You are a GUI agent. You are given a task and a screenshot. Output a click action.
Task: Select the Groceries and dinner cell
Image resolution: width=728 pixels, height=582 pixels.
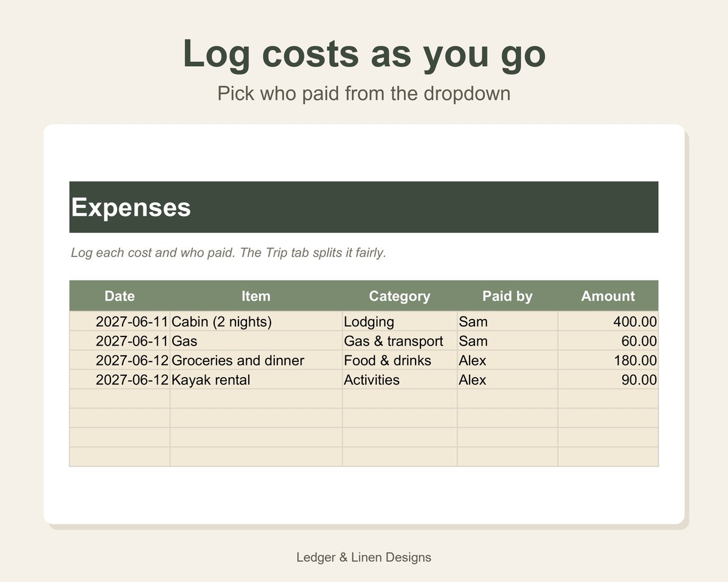pyautogui.click(x=256, y=360)
